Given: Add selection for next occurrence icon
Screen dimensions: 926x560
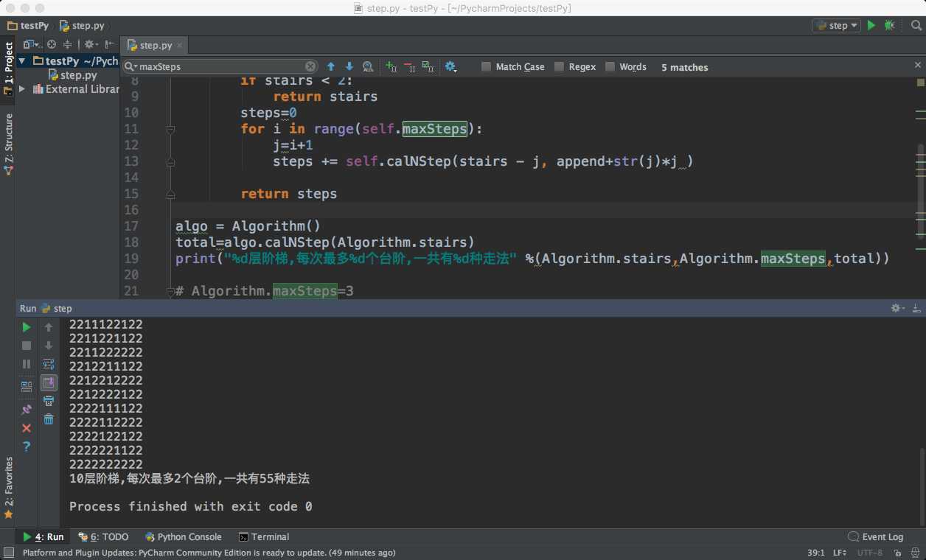Looking at the screenshot, I should click(391, 66).
